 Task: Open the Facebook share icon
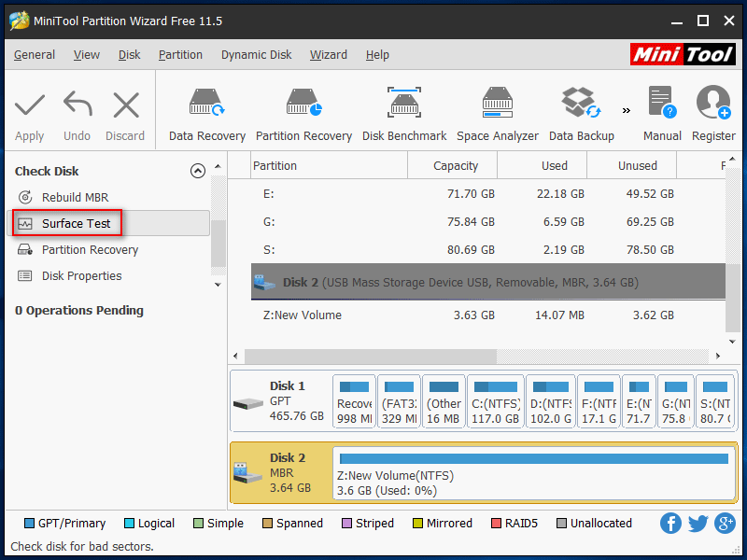pyautogui.click(x=670, y=524)
